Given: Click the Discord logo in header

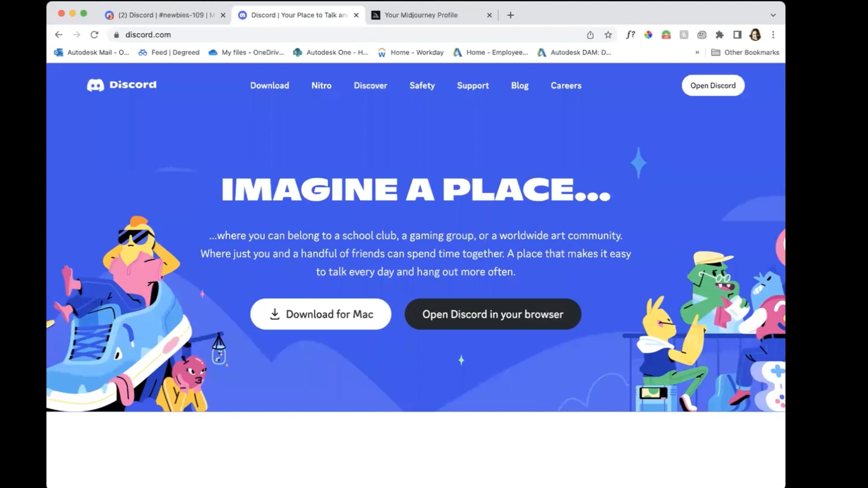Looking at the screenshot, I should click(122, 85).
